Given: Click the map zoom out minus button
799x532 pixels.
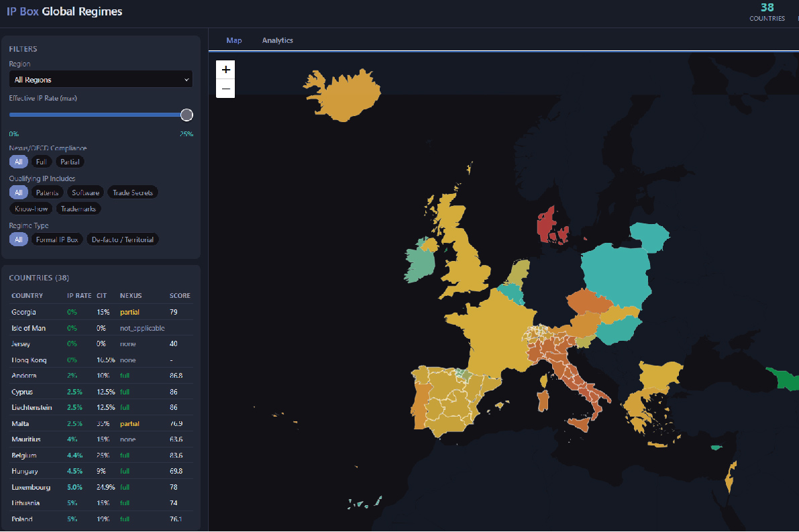Looking at the screenshot, I should (225, 89).
